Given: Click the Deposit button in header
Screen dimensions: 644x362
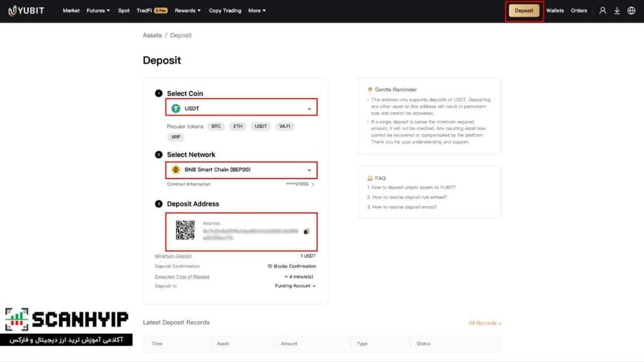Looking at the screenshot, I should coord(524,11).
